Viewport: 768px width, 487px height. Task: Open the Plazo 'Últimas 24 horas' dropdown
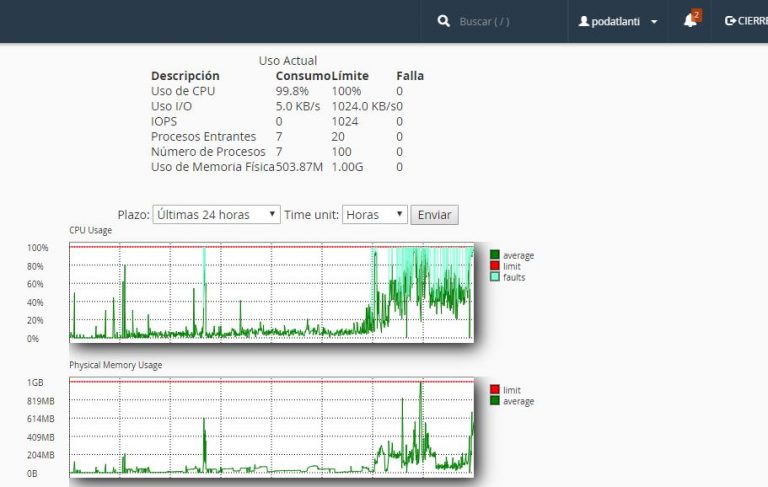216,215
